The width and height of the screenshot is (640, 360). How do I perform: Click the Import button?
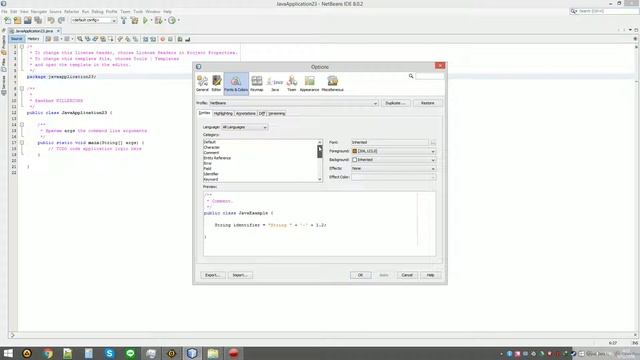coord(240,275)
